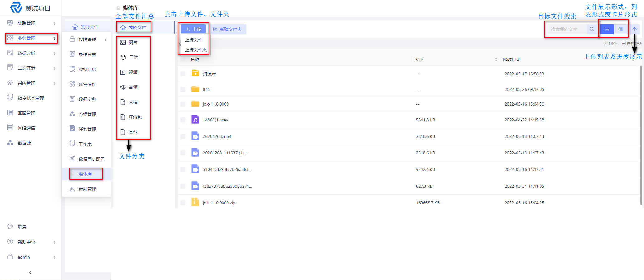Tick the checkbox for jdk-11.0.9000.zip
644x280 pixels.
(x=183, y=203)
